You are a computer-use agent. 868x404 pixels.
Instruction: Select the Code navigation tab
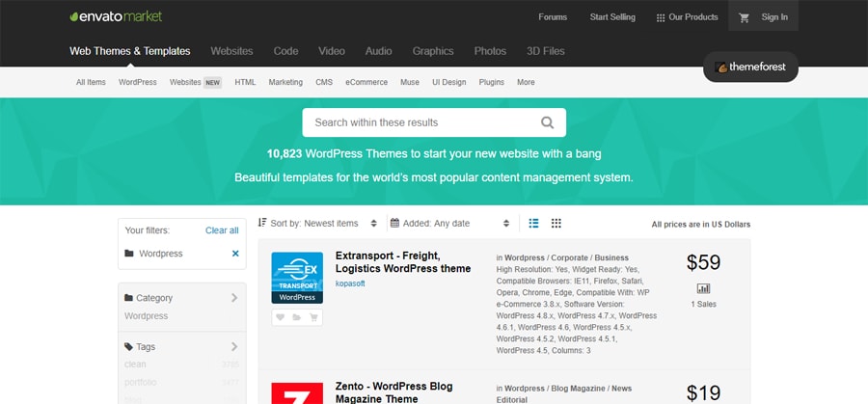tap(285, 51)
